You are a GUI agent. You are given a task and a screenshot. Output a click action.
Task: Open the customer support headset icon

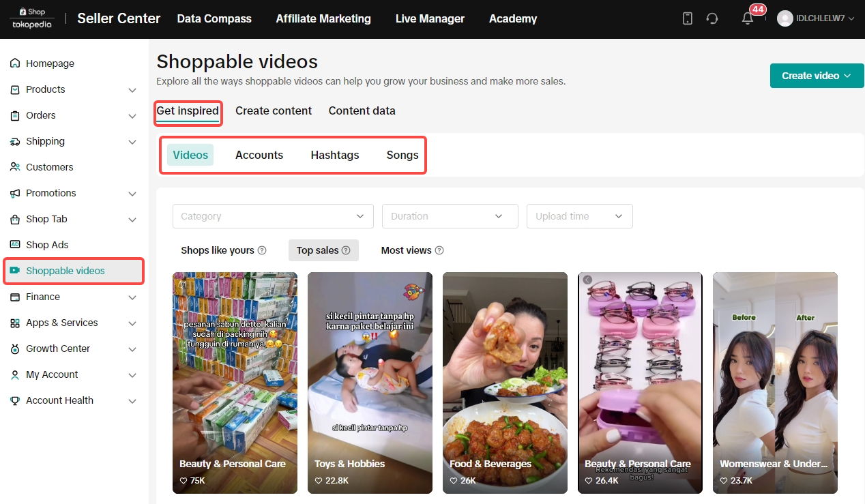pyautogui.click(x=712, y=19)
